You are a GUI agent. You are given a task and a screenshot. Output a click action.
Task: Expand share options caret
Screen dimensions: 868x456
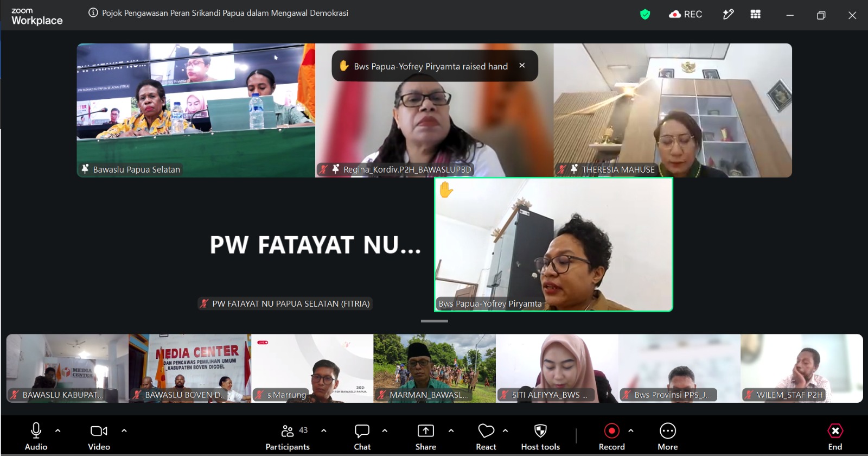coord(451,430)
